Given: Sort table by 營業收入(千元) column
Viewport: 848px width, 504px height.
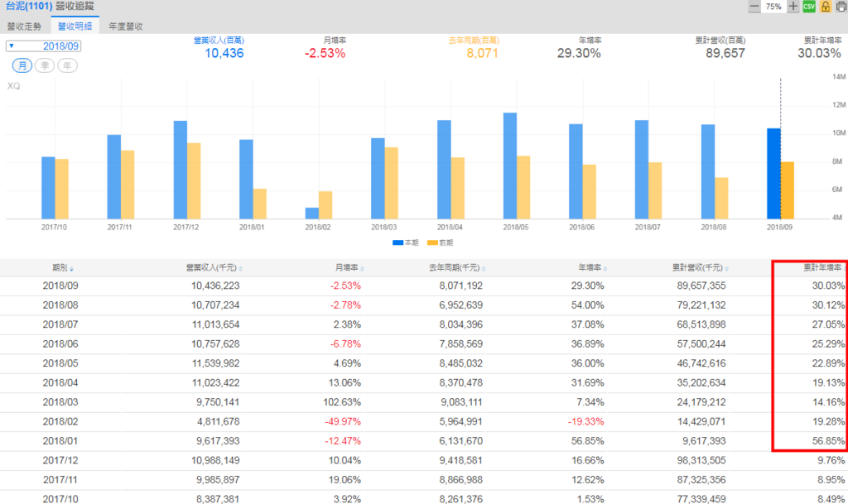Looking at the screenshot, I should 214,268.
